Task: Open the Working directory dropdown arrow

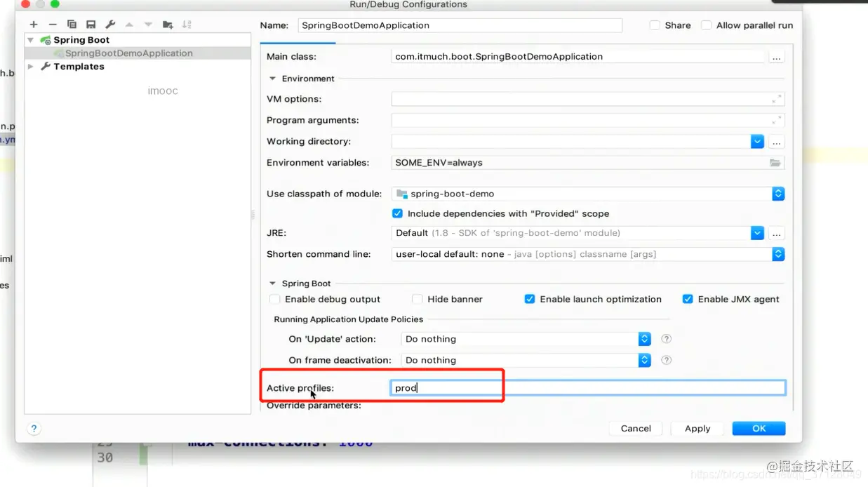Action: (x=757, y=142)
